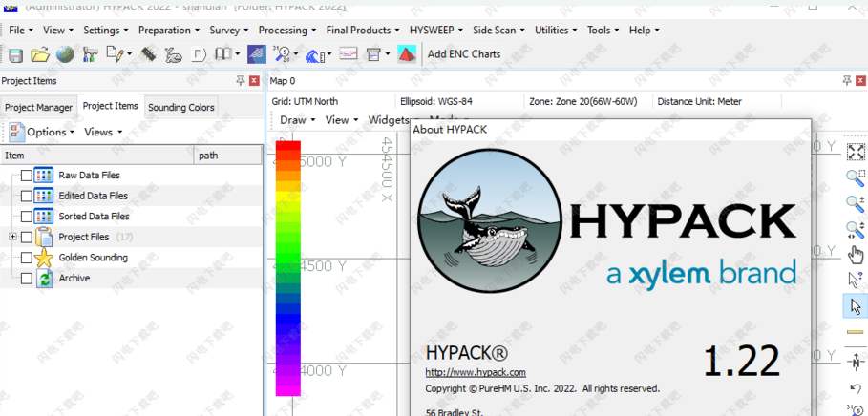The height and width of the screenshot is (416, 868).
Task: Switch to the Project Manager tab
Action: [39, 107]
